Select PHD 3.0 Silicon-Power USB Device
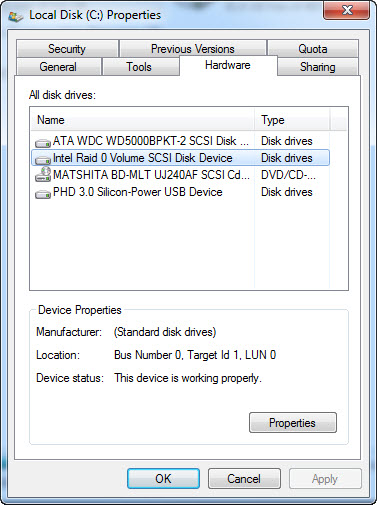Image resolution: width=377 pixels, height=505 pixels. click(180, 192)
